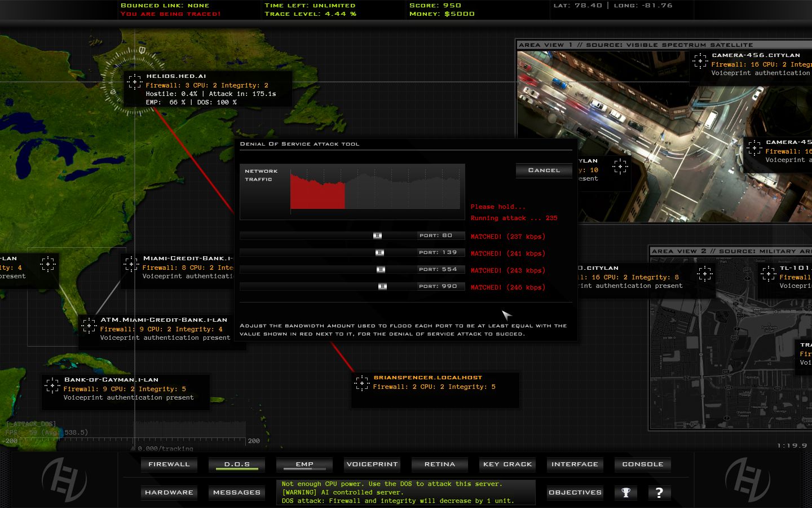812x508 pixels.
Task: Select the crosshair icon on HELIOS.HED.AI
Action: [x=135, y=82]
